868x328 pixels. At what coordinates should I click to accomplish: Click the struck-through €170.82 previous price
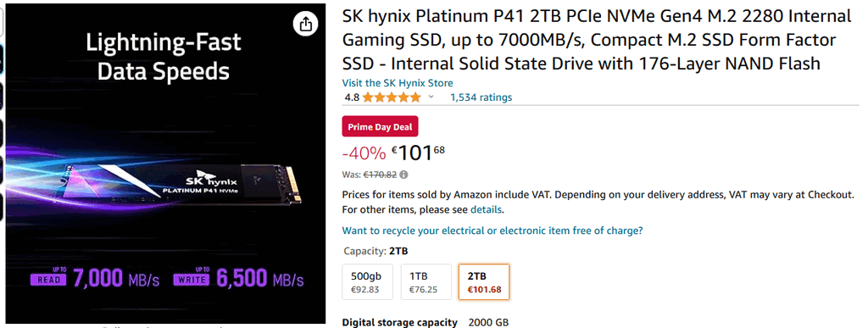tap(380, 175)
